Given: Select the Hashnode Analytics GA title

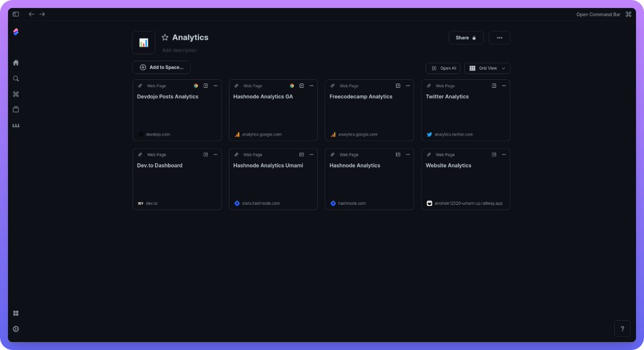Looking at the screenshot, I should click(x=263, y=97).
